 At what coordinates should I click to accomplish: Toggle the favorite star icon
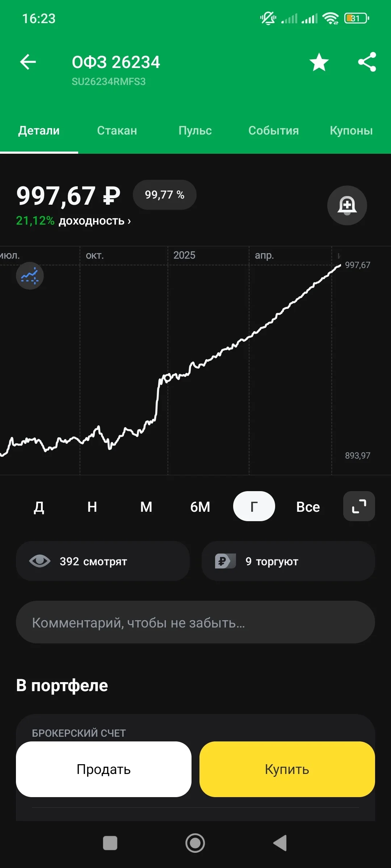(x=319, y=62)
